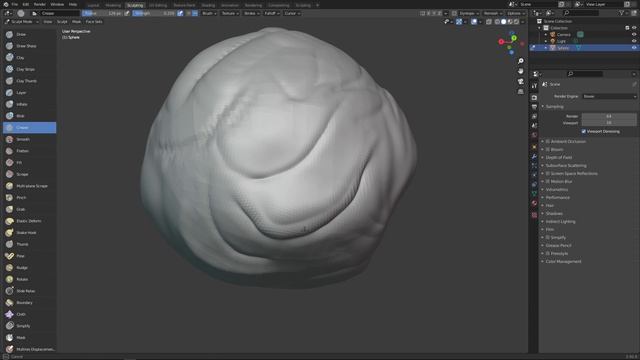Enable the Bloom checkbox
640x360 pixels.
pyautogui.click(x=548, y=149)
